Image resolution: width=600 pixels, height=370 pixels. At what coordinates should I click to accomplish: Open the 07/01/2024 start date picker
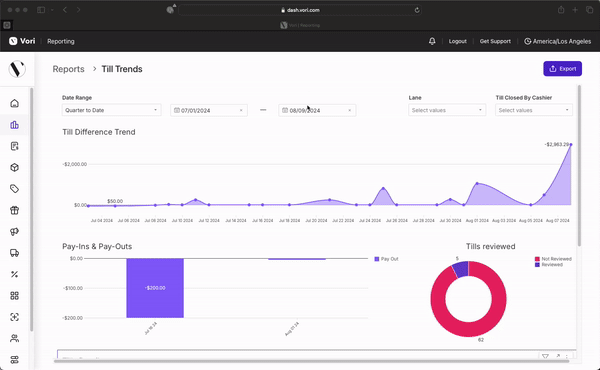(209, 110)
